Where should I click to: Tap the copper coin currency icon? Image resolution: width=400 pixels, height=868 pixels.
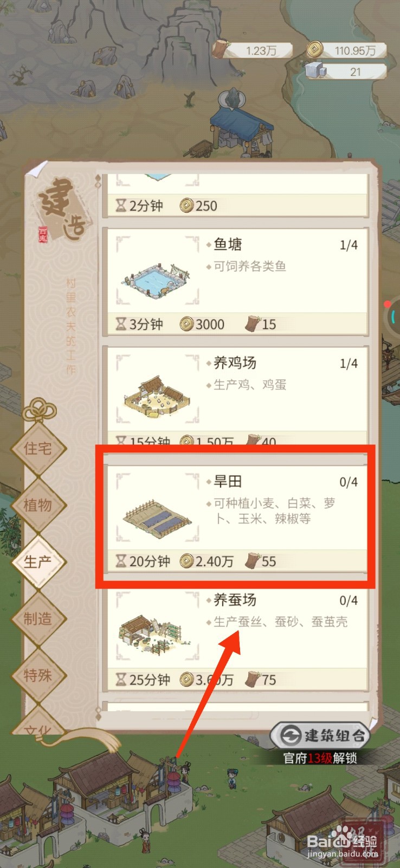click(x=315, y=50)
